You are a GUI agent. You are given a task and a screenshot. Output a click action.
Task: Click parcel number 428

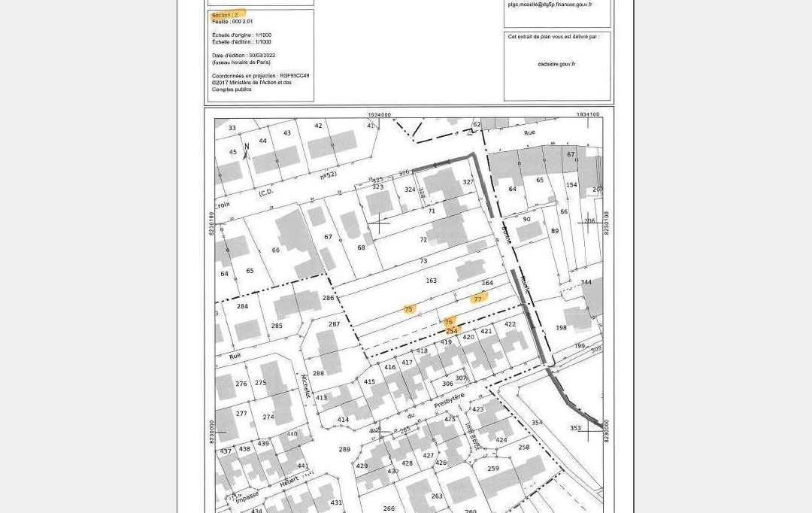408,463
